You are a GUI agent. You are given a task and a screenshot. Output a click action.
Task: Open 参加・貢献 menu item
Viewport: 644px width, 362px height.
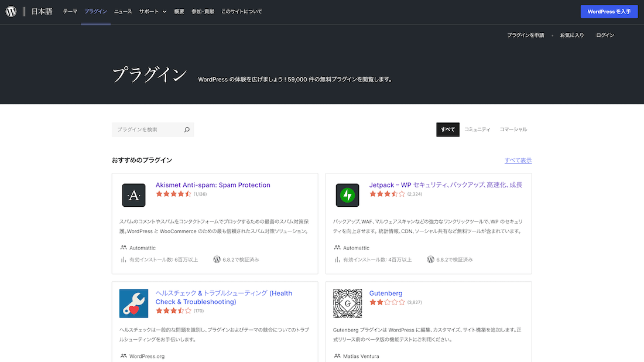[x=203, y=12]
